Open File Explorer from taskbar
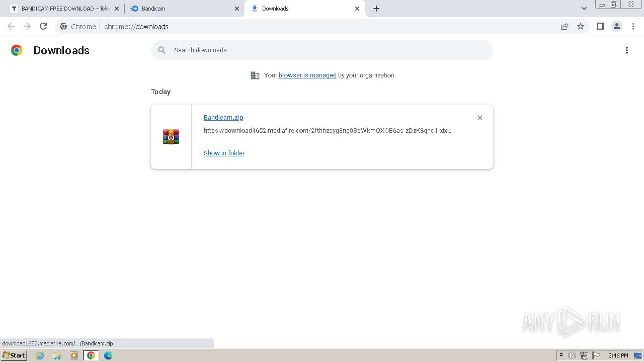The height and width of the screenshot is (362, 644). tap(57, 355)
